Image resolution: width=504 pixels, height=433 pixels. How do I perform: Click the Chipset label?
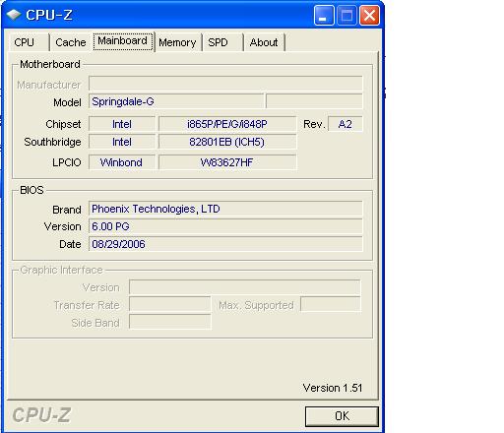[63, 124]
